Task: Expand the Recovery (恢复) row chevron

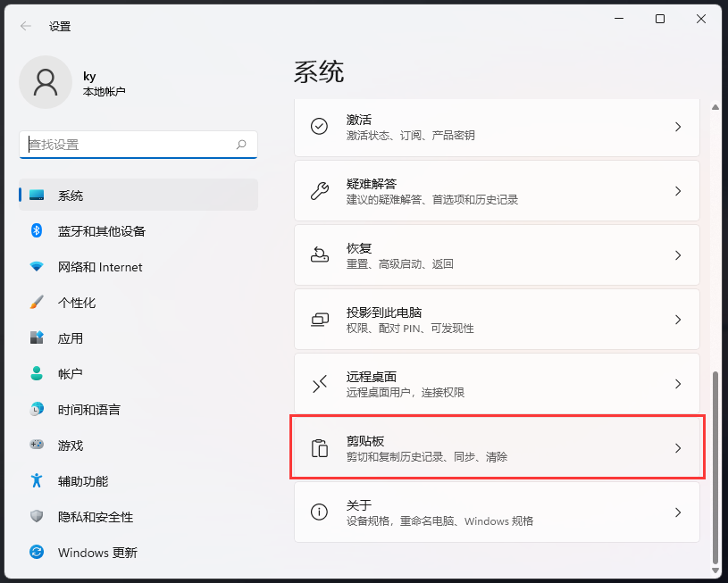Action: point(679,254)
